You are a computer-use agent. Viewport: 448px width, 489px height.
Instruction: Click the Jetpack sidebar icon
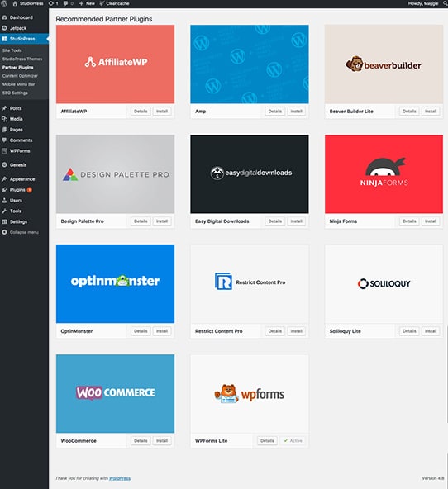click(x=4, y=28)
